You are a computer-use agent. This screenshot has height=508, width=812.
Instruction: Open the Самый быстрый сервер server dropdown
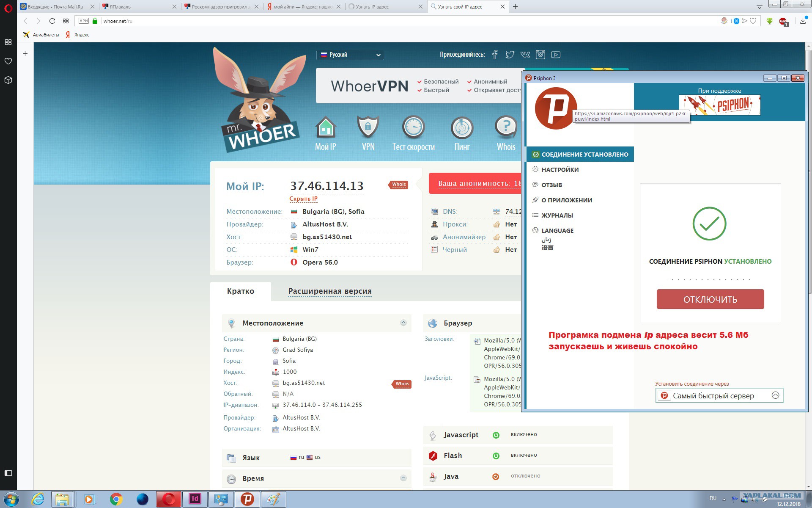(x=719, y=395)
